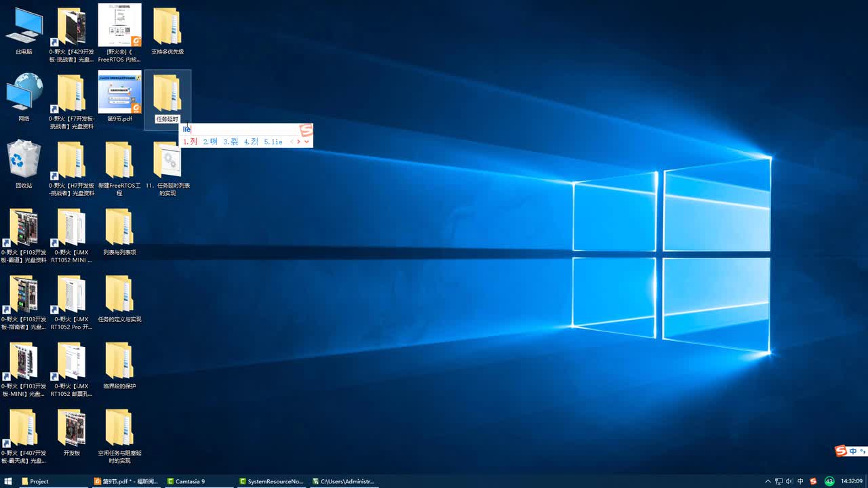Click the green 43 tray icon

[829, 481]
